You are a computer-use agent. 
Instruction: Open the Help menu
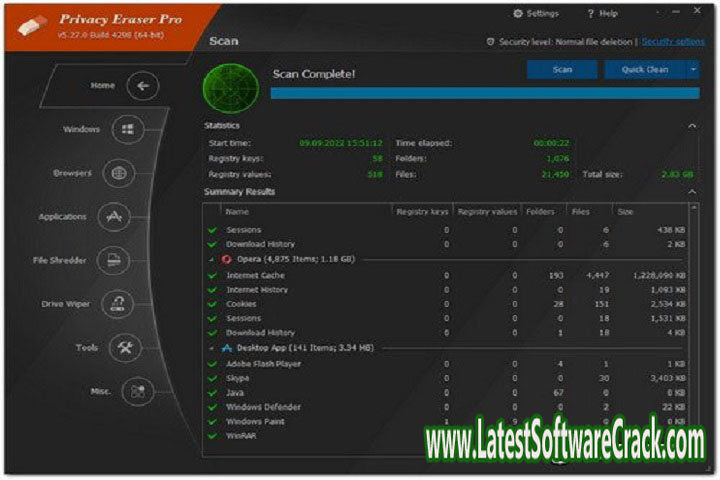click(605, 13)
